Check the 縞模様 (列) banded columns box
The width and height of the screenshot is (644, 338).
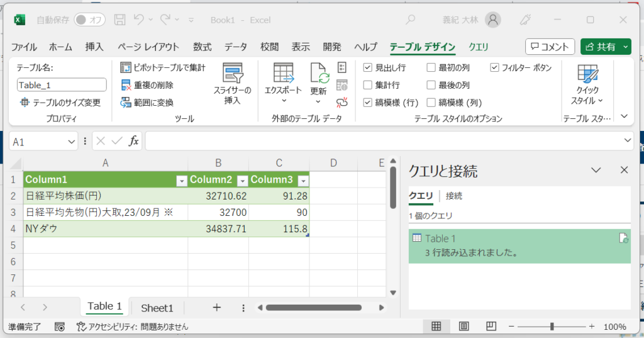pyautogui.click(x=431, y=103)
